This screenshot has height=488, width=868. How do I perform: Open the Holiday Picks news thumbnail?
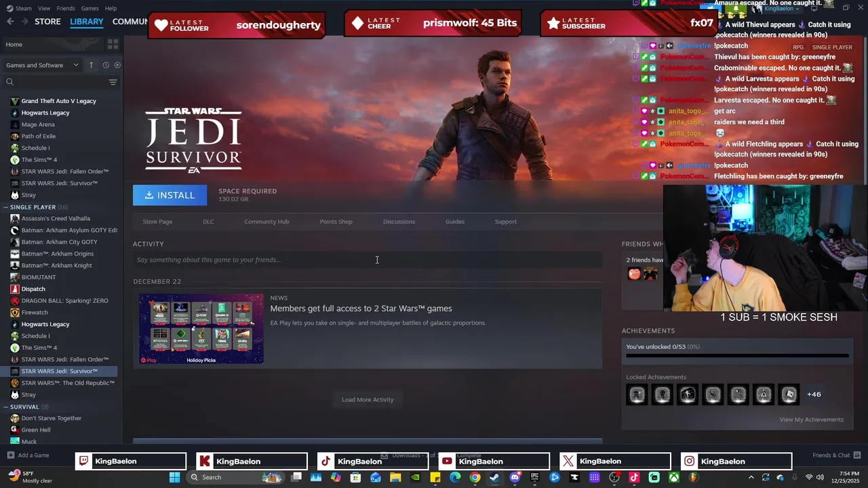click(x=201, y=329)
